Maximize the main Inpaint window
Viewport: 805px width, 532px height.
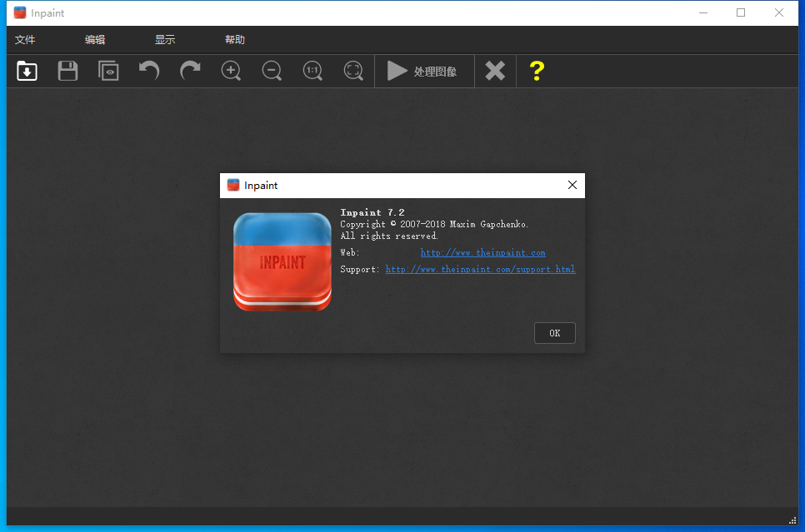coord(741,12)
